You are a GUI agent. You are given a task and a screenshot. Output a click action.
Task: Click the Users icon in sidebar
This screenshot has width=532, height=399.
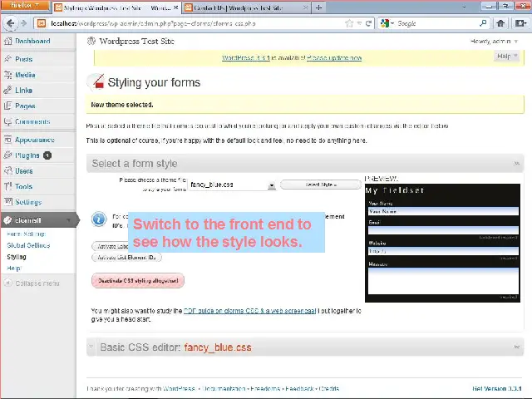pyautogui.click(x=7, y=170)
